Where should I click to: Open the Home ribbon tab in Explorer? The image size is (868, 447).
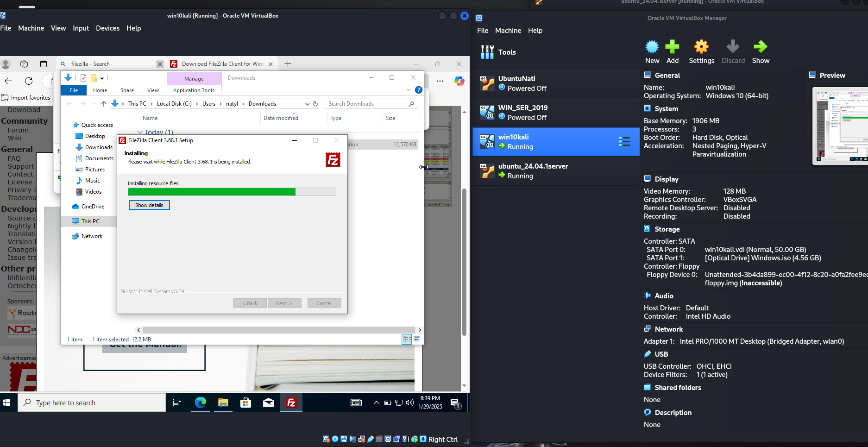point(100,90)
